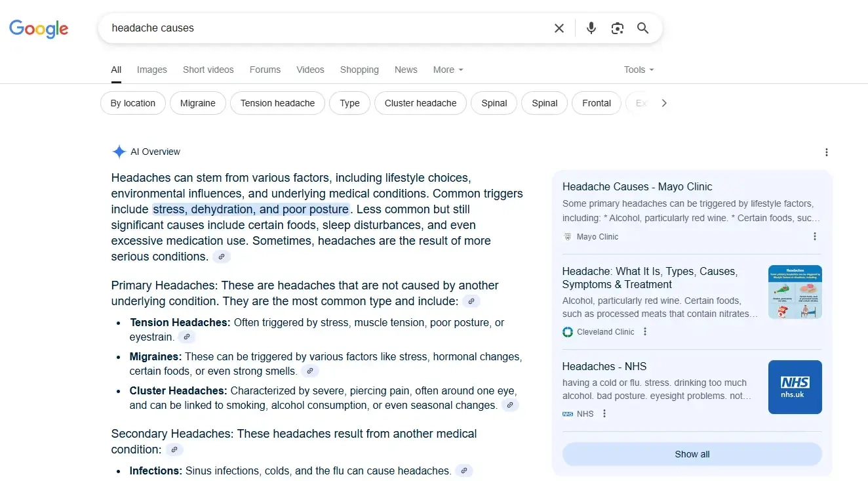Click the 'Migraines:' bold heading
The height and width of the screenshot is (481, 868).
point(155,356)
